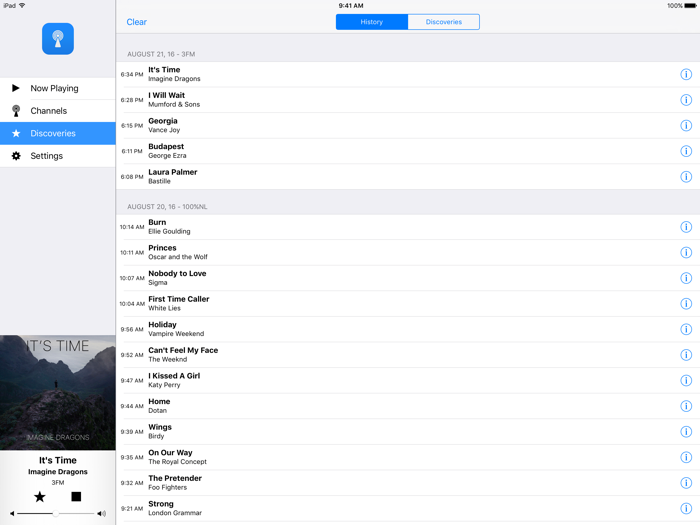Select the Burn song row
The height and width of the screenshot is (525, 700).
408,227
